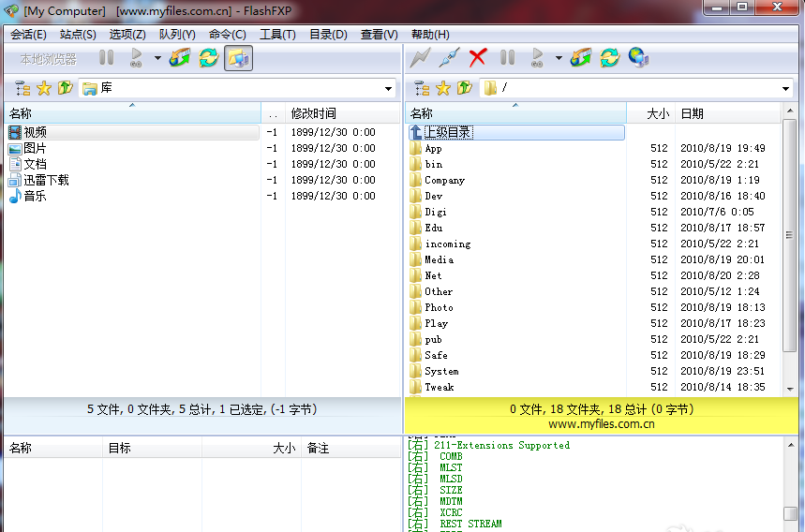Toggle the local browser switch icon
Screen dimensions: 805x532
coord(238,58)
